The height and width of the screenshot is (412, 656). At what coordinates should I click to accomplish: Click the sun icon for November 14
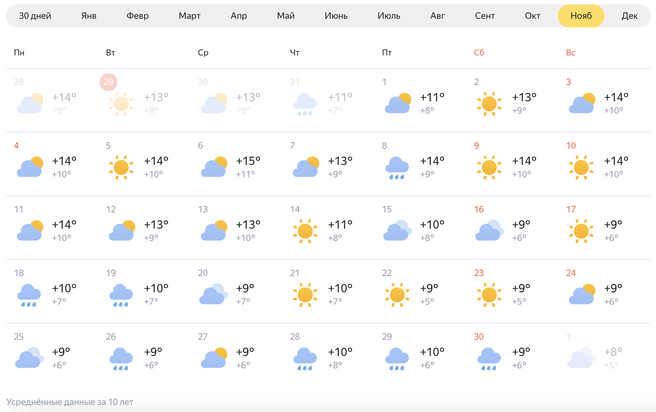(x=305, y=231)
